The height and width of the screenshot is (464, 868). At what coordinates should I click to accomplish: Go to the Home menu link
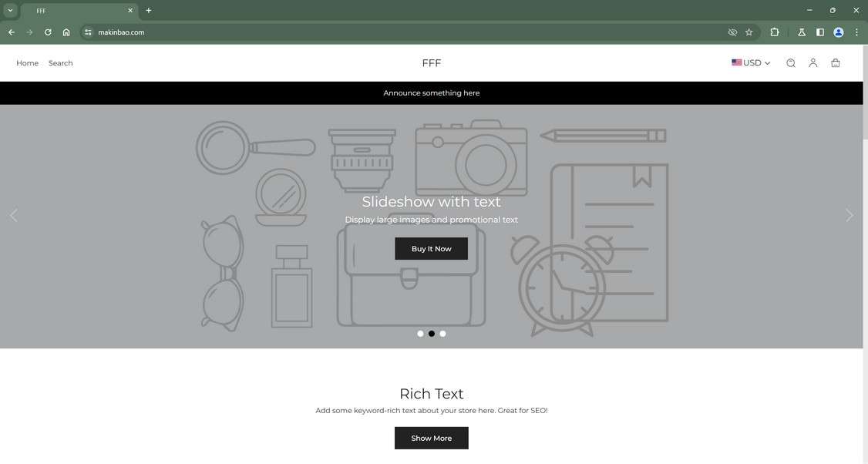pyautogui.click(x=27, y=63)
